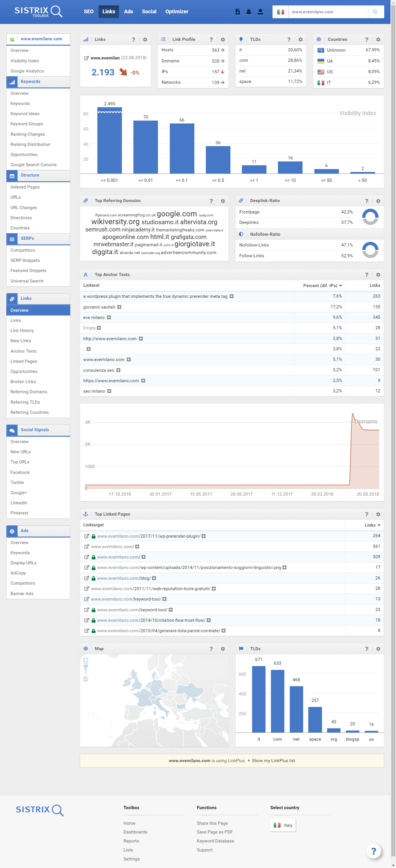
Task: Click Show my LinkPlus list link
Action: (273, 760)
